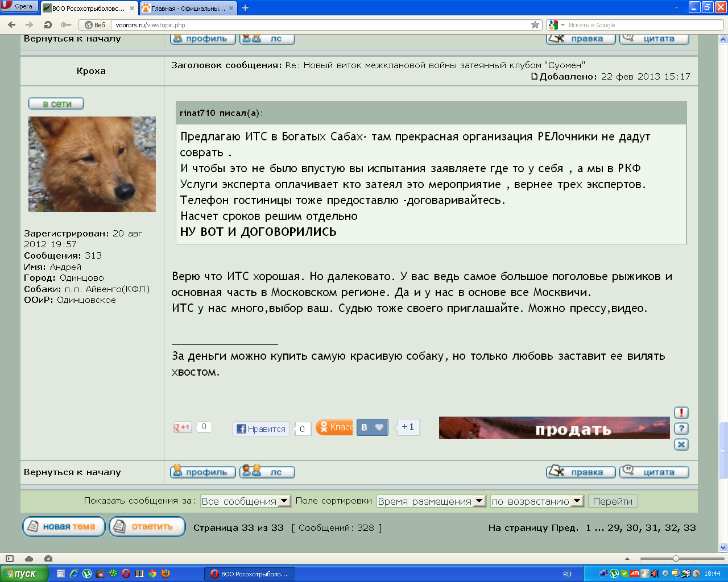This screenshot has width=728, height=582.
Task: Toggle Opera Turbo speedometer in status bar
Action: 48,559
